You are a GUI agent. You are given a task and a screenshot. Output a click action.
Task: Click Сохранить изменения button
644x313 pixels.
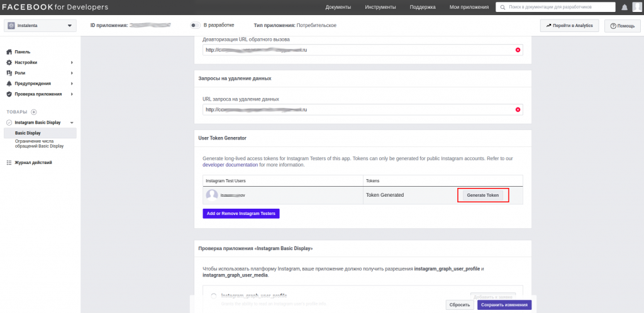(504, 305)
